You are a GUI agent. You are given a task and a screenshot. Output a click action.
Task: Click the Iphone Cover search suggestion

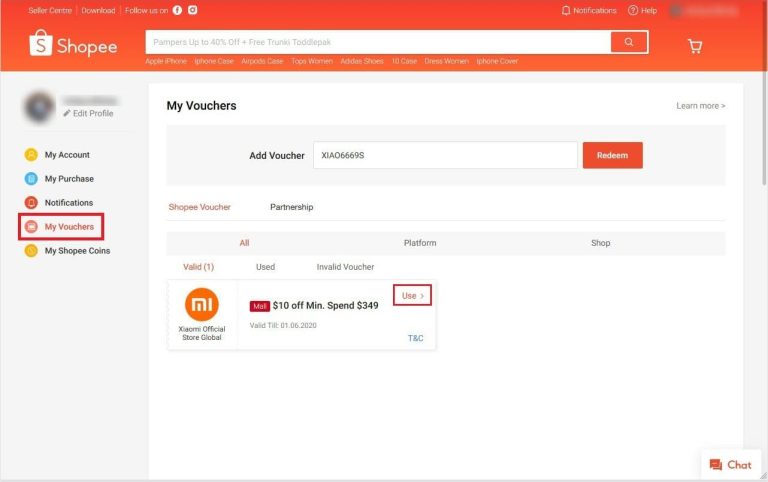497,61
